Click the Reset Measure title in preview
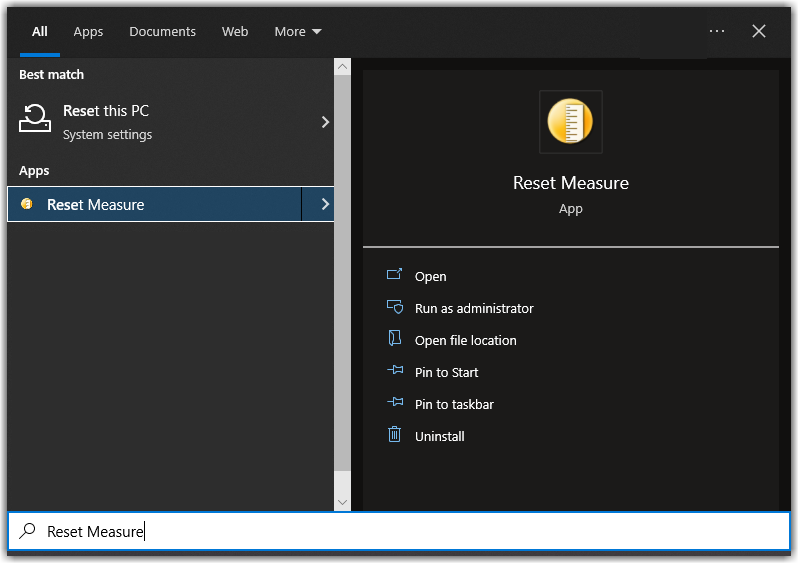This screenshot has height=564, width=799. pos(571,183)
